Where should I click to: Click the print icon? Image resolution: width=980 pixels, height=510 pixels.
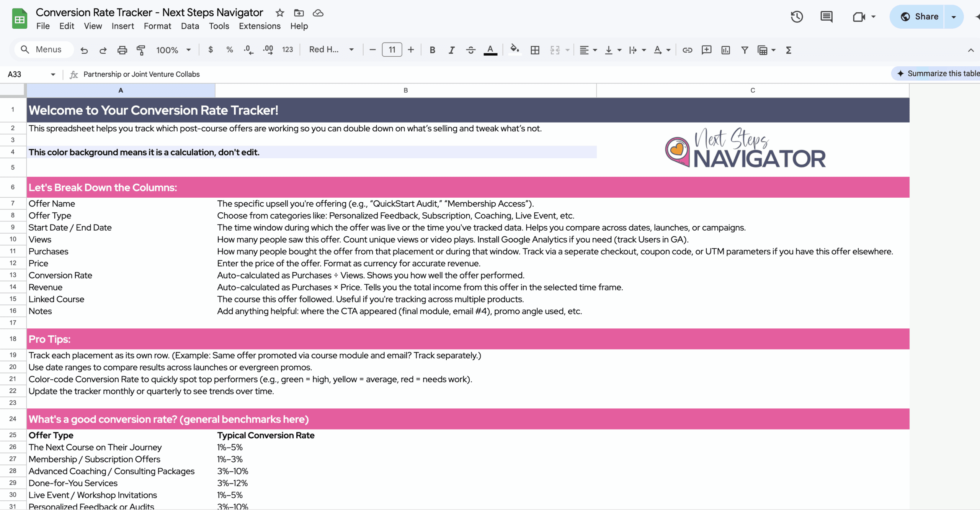[122, 50]
